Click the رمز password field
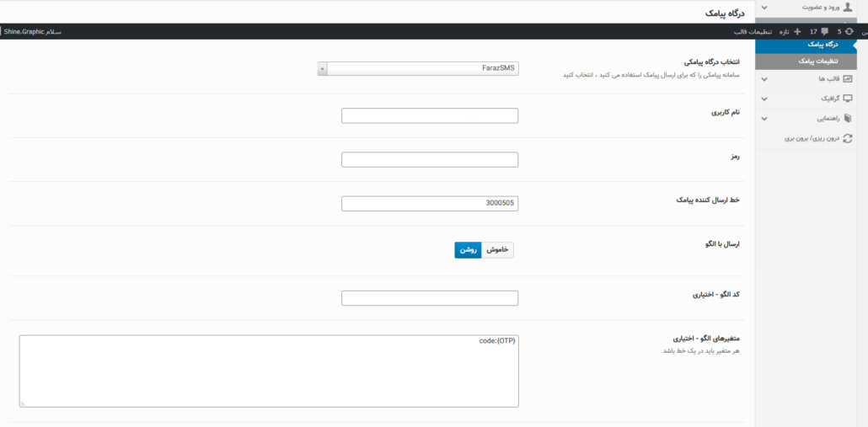 pos(430,159)
